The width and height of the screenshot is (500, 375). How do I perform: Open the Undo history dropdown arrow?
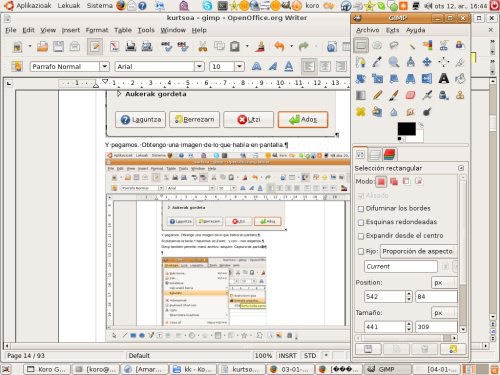click(291, 46)
